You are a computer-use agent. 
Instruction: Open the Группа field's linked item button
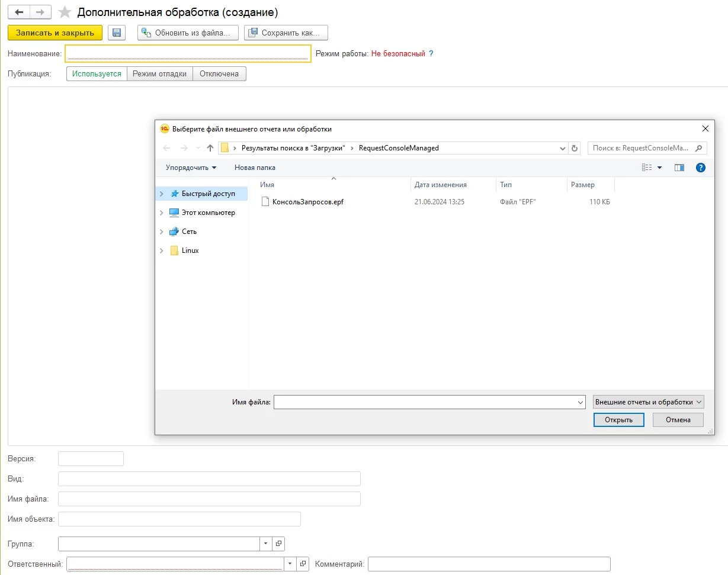(279, 544)
